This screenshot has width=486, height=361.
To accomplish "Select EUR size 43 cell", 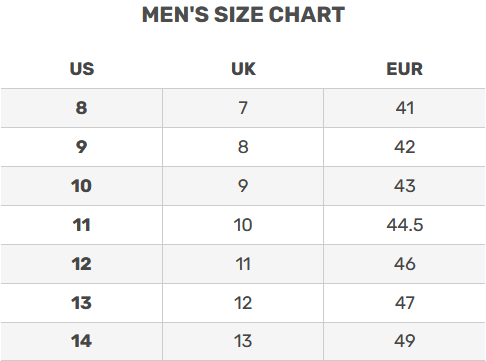I will [404, 186].
